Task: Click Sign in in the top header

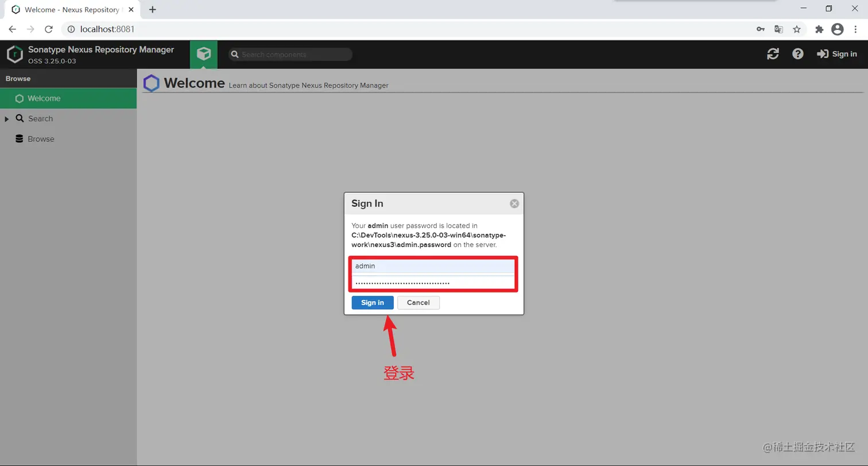Action: (x=837, y=54)
